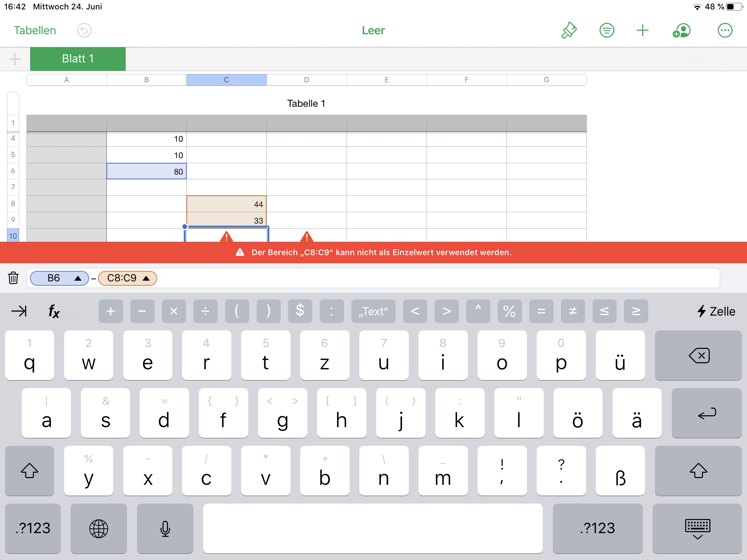
Task: Hide keyboard with the keyboard-dismiss key
Action: point(697,528)
